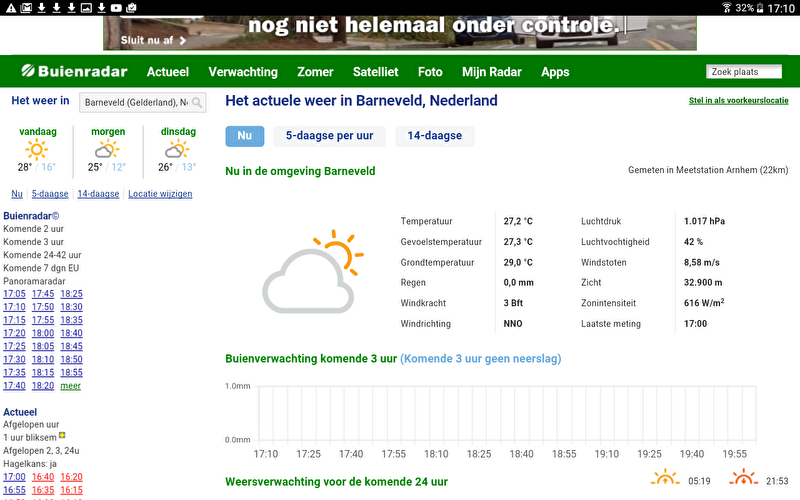Click the 18:10 label on precipitation chart
Screen dimensions: 800x500
coord(436,454)
